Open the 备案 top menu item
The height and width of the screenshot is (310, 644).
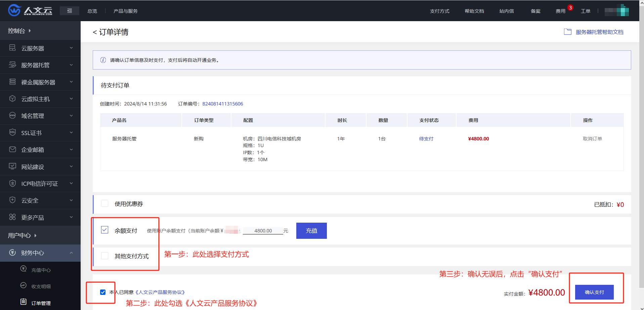pyautogui.click(x=535, y=11)
